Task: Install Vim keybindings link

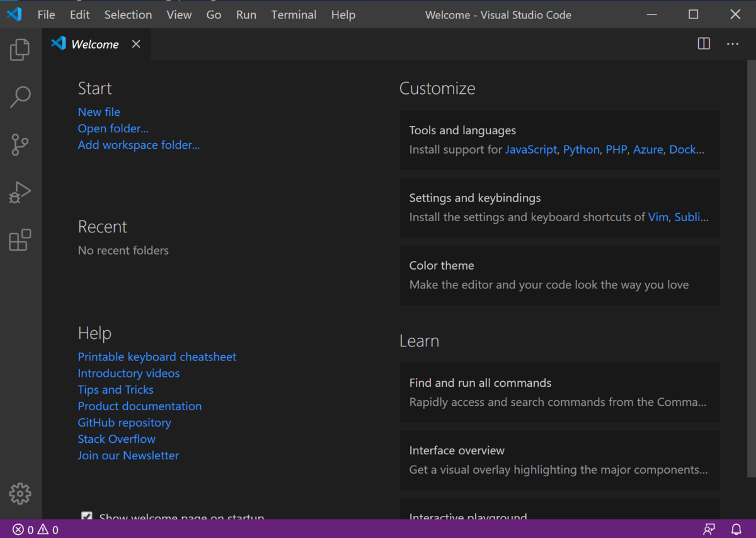Action: [658, 217]
